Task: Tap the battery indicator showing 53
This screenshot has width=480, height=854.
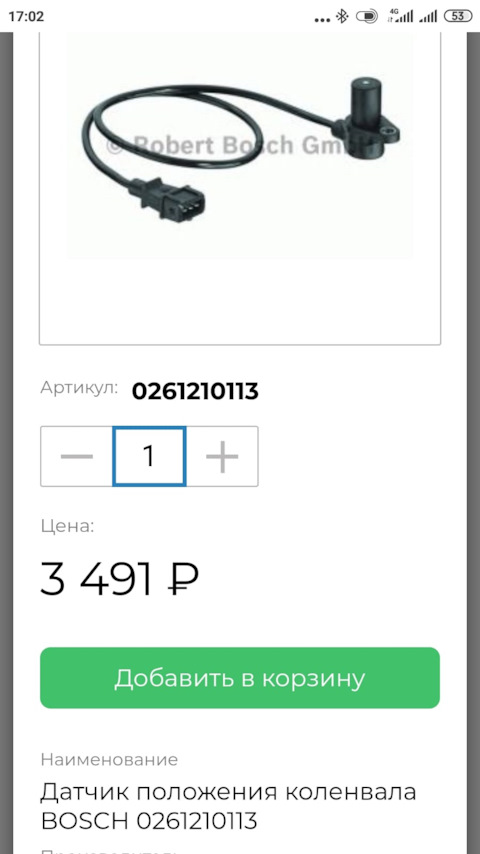Action: [x=458, y=16]
